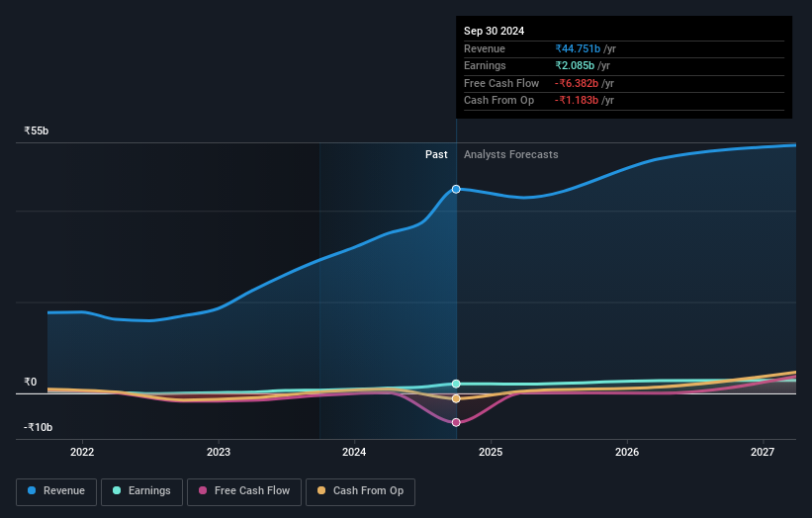Click the Revenue row label in tooltip
This screenshot has height=518, width=812.
[x=485, y=48]
